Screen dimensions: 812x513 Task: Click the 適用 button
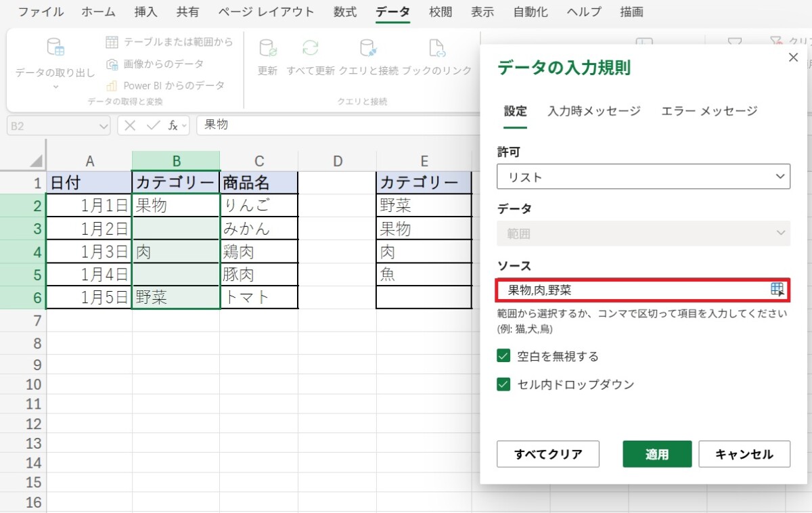click(656, 454)
